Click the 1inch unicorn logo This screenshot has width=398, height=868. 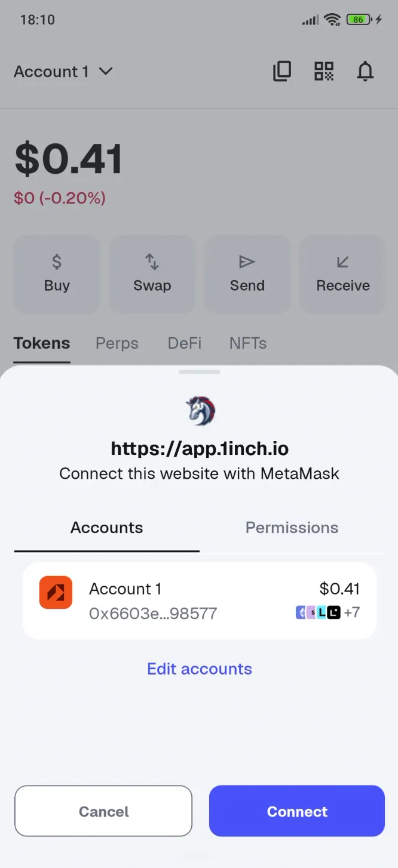(x=200, y=411)
